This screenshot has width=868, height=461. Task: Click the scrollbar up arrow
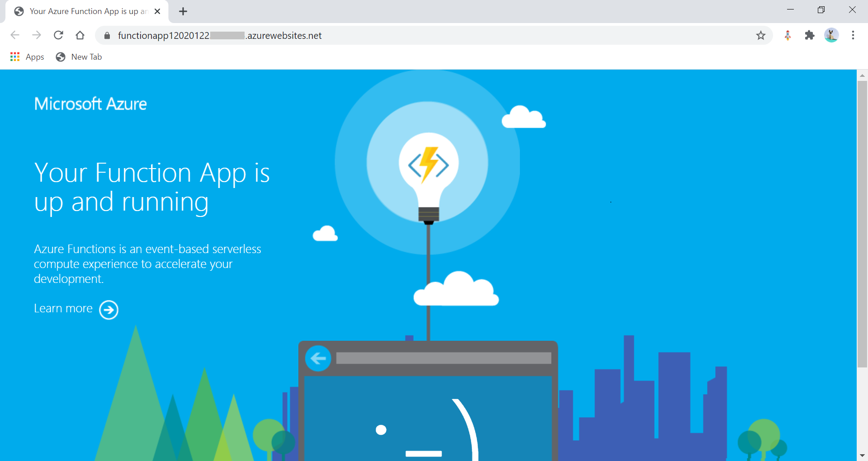(x=863, y=75)
